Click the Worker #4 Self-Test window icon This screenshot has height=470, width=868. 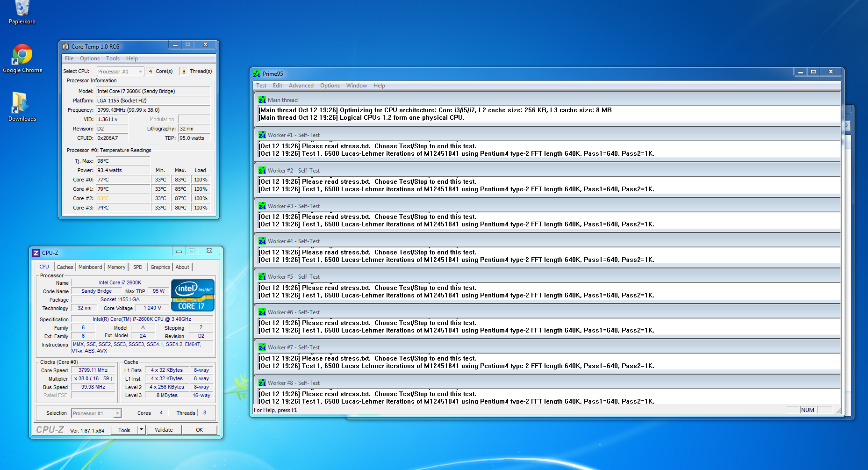262,241
